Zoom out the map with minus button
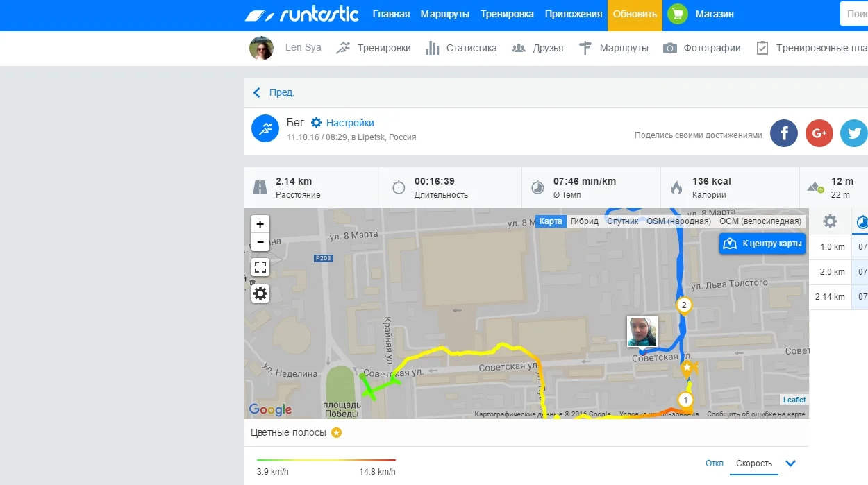 [260, 242]
